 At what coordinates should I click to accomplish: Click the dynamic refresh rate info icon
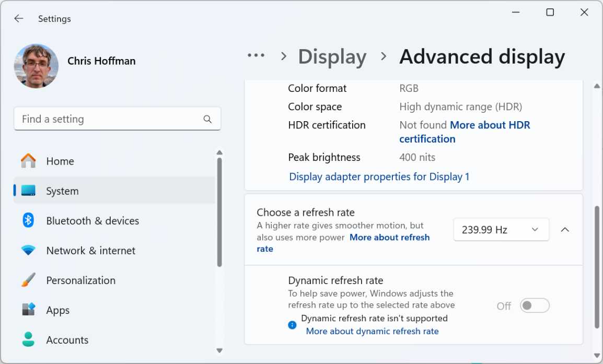pyautogui.click(x=292, y=324)
